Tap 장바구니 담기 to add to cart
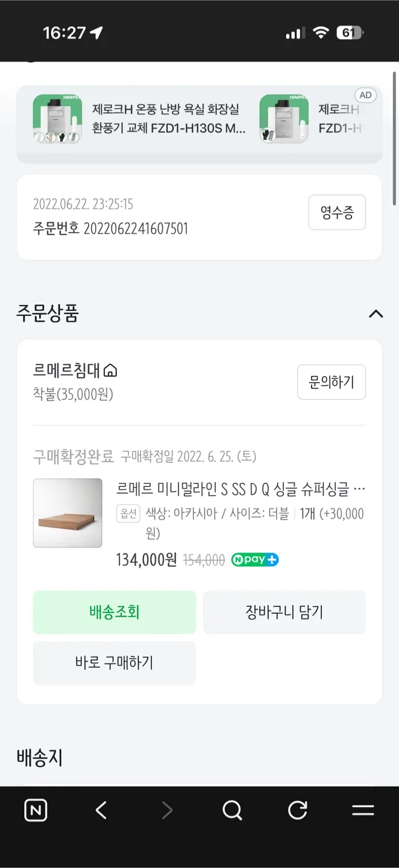This screenshot has height=868, width=399. [x=284, y=612]
